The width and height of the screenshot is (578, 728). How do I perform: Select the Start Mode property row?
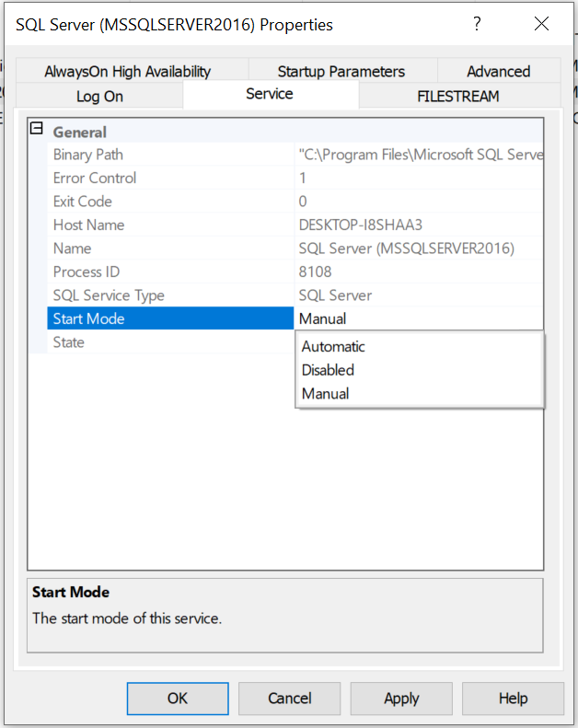(x=170, y=318)
